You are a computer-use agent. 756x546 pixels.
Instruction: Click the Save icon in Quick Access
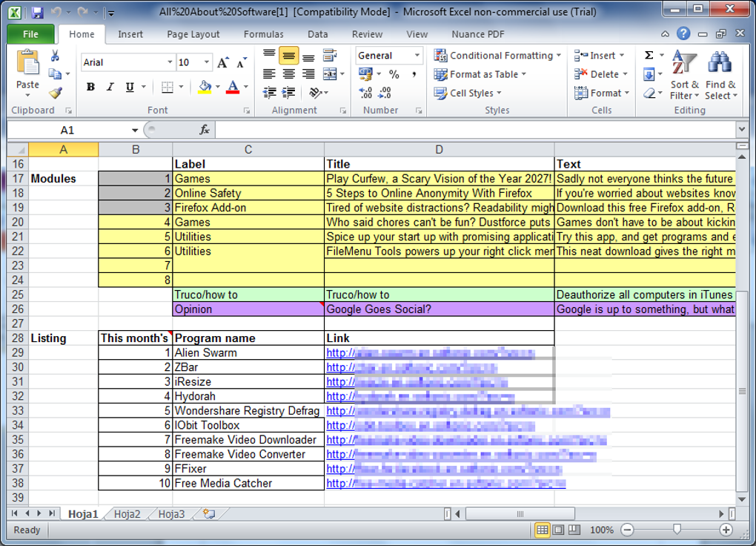tap(37, 13)
